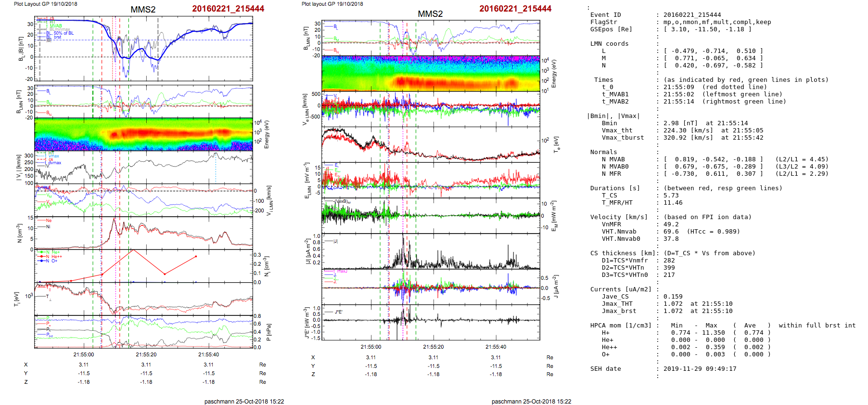The height and width of the screenshot is (405, 868).
Task: Select the VnMFR velocity value 49.2
Action: [x=671, y=224]
